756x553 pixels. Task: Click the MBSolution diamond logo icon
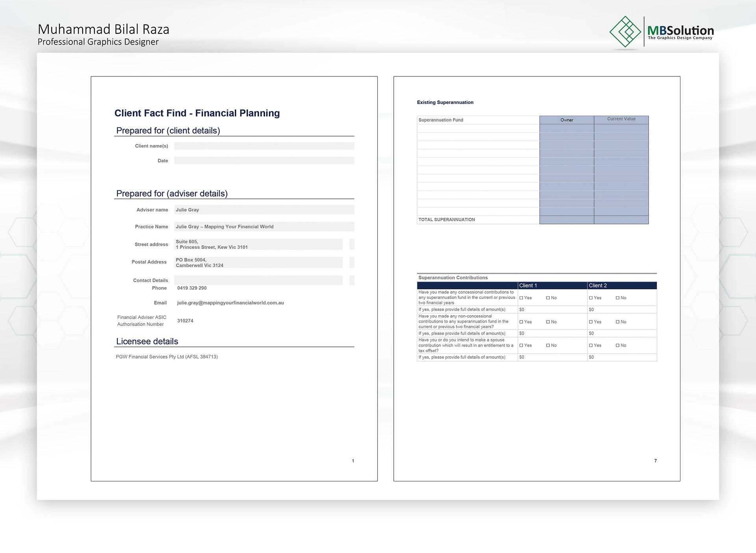625,32
